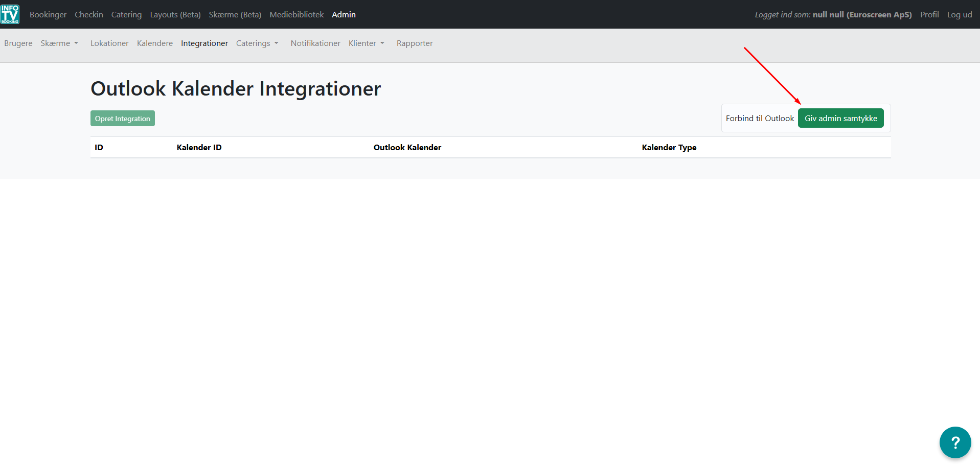Click the Opret Integration button
Screen dimensions: 980x468
[x=123, y=119]
